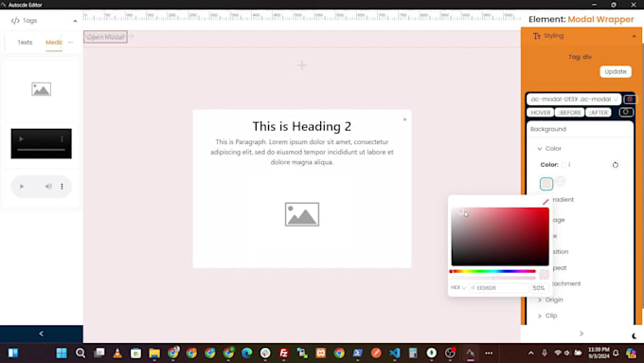Mute the audio element volume icon
The height and width of the screenshot is (363, 644).
[48, 186]
